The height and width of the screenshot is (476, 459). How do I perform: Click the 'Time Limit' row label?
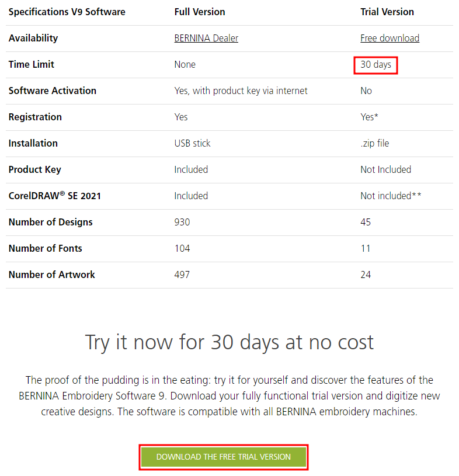coord(32,64)
